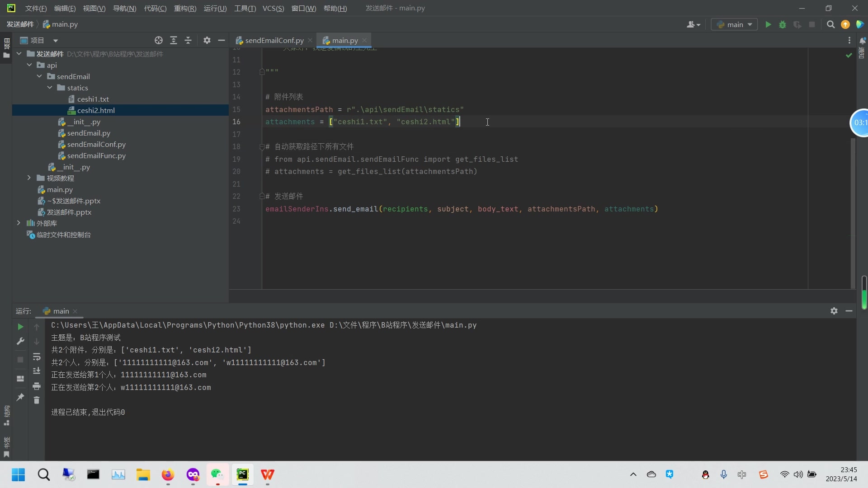Click on ceshi2.html file in statics

tap(95, 110)
